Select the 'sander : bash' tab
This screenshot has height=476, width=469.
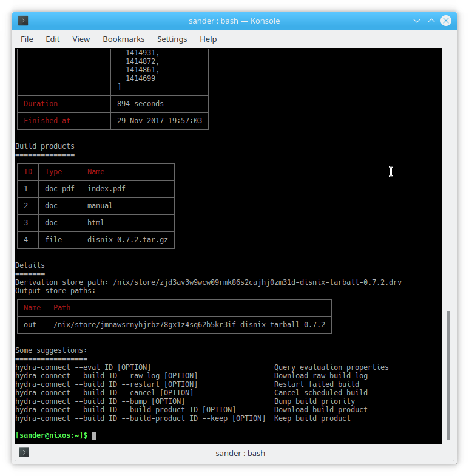240,453
